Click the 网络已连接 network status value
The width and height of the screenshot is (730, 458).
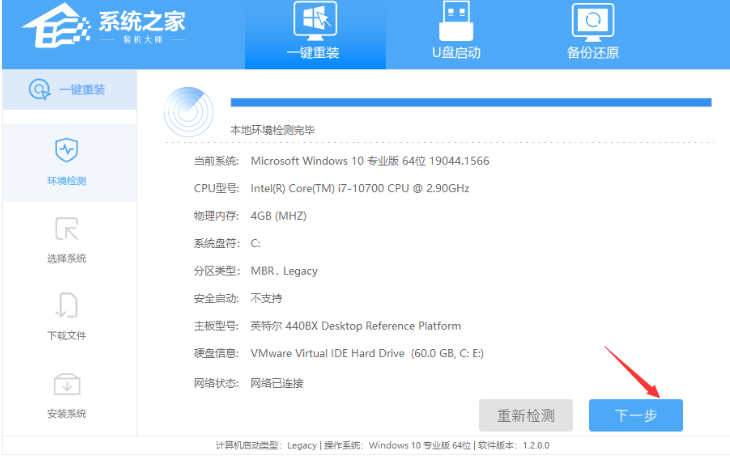tap(277, 383)
